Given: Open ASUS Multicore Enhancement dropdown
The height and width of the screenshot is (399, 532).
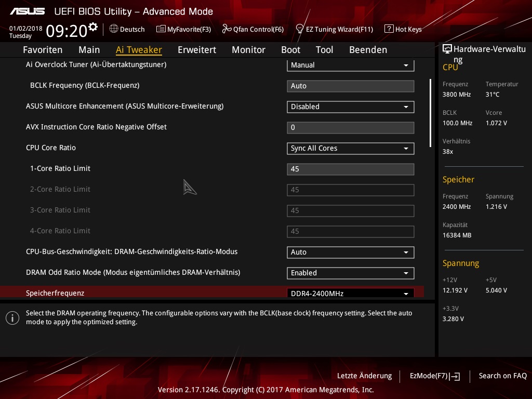Looking at the screenshot, I should tap(351, 107).
